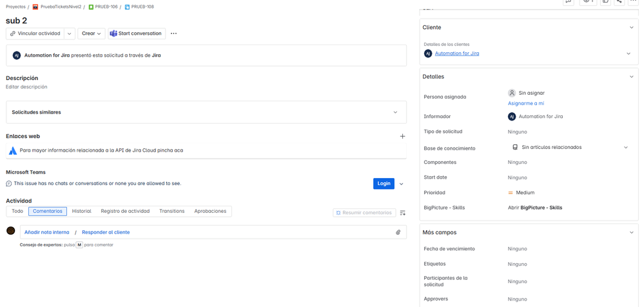Click the PRUEB-108 breadcrumb link
644x307 pixels.
point(142,7)
